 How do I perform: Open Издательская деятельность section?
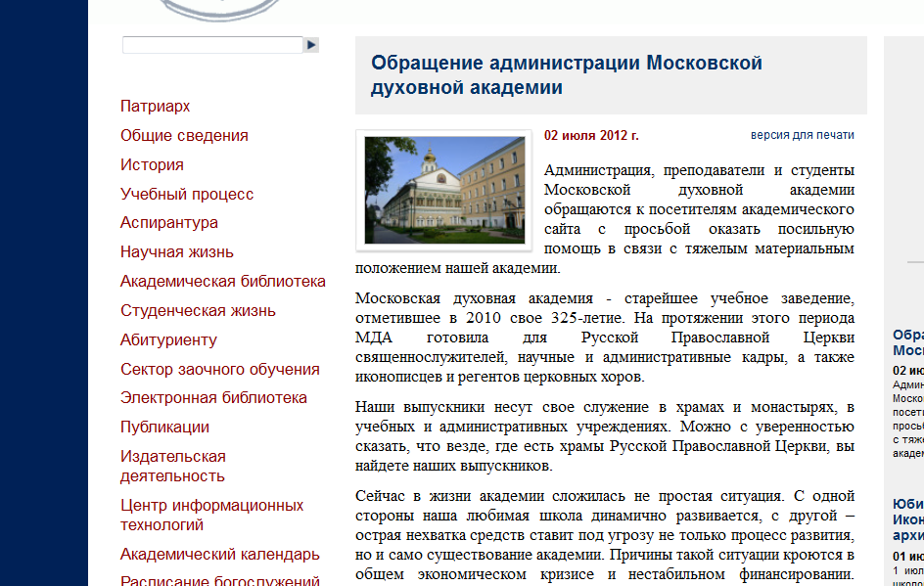[x=173, y=466]
